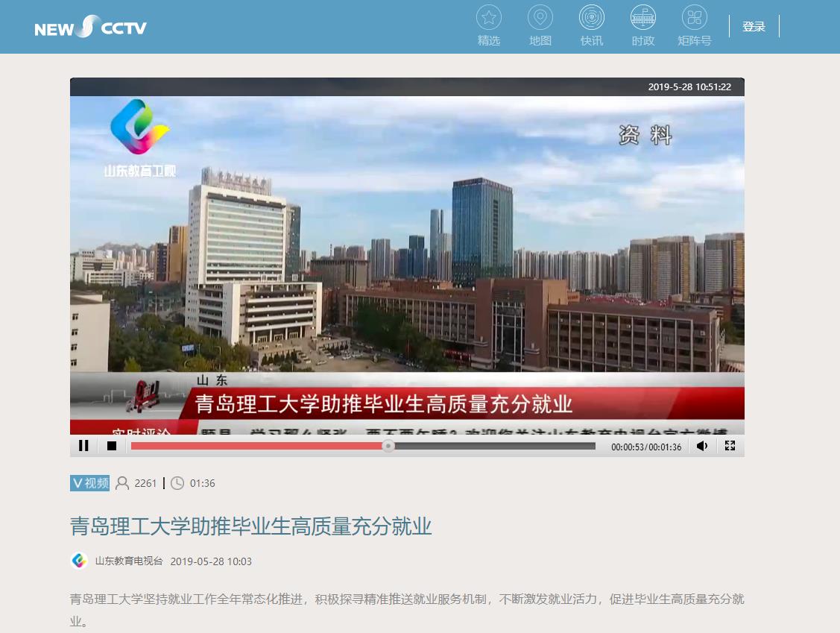Toggle fullscreen mode on the video player
The width and height of the screenshot is (840, 633).
[730, 446]
